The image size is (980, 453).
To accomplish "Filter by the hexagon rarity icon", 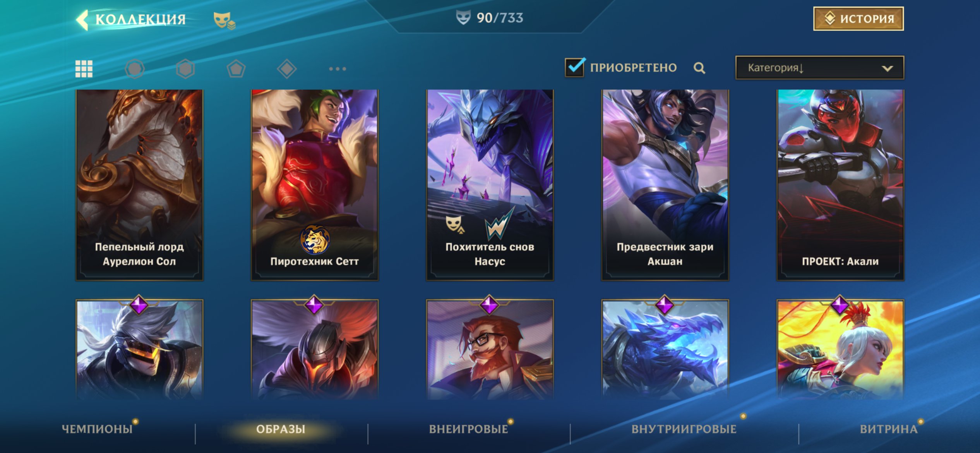I will click(x=185, y=69).
